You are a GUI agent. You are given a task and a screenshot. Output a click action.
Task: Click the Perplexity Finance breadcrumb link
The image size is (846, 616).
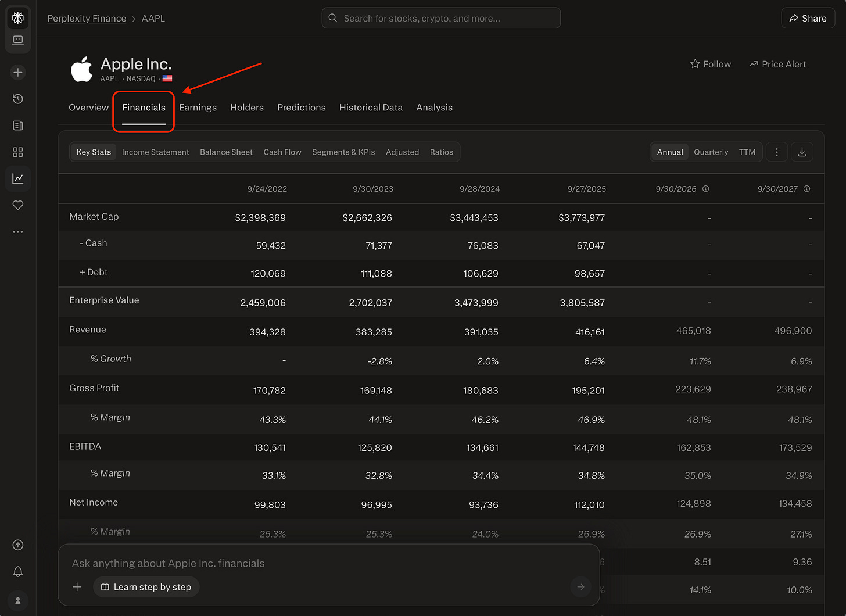tap(87, 18)
